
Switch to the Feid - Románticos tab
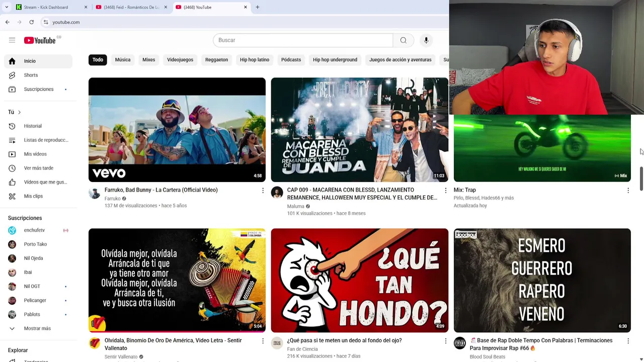(131, 7)
